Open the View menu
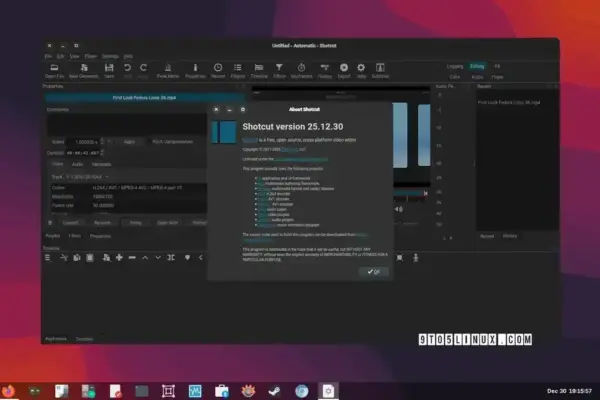Image resolution: width=600 pixels, height=400 pixels. pos(74,56)
